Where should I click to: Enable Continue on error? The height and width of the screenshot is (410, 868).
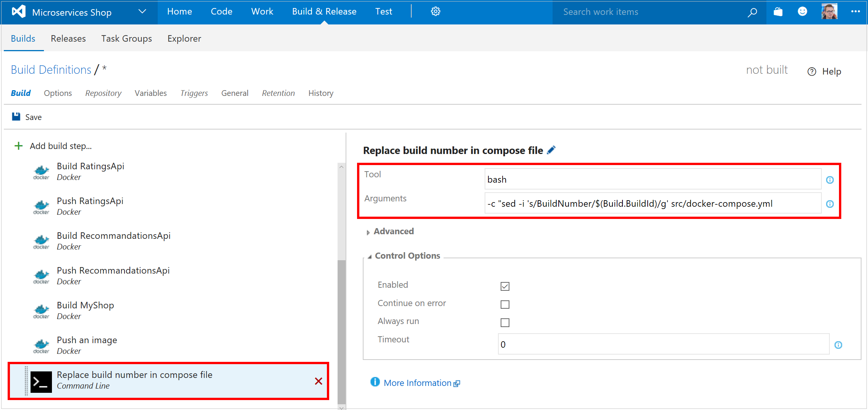click(x=505, y=304)
